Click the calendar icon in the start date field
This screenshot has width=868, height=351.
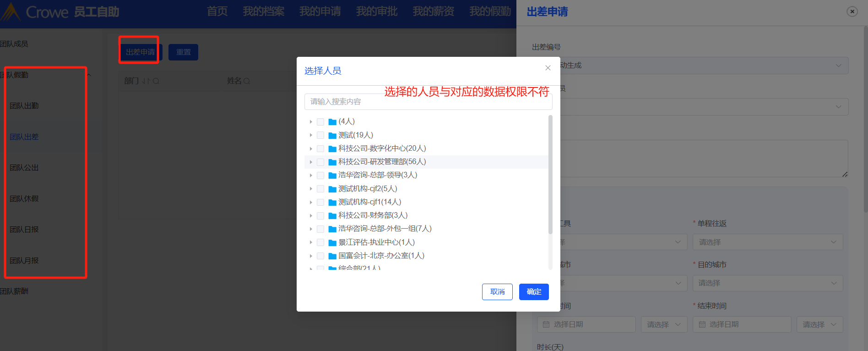coord(546,324)
